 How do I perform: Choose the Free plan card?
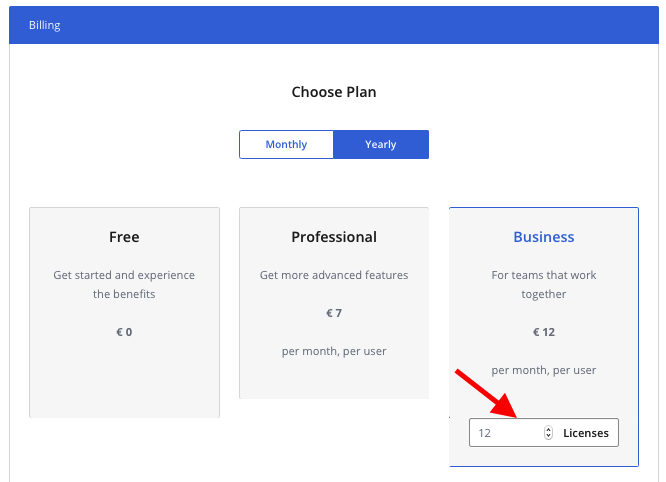coord(124,313)
